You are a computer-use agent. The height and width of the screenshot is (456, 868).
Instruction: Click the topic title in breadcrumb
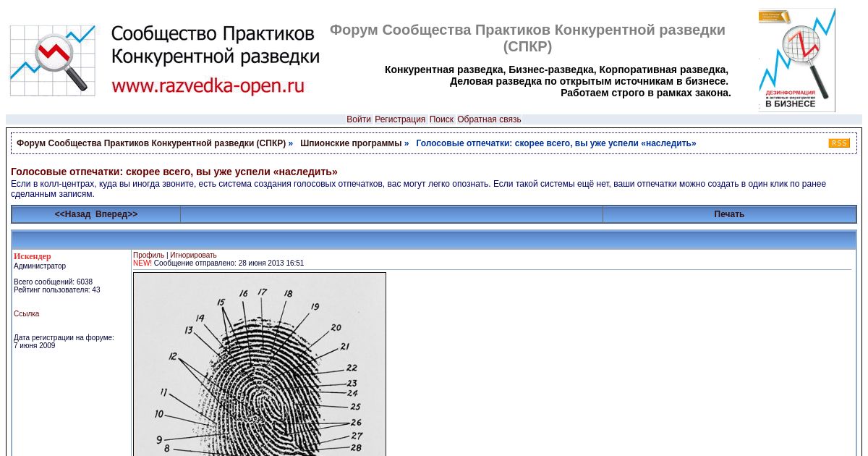point(556,143)
